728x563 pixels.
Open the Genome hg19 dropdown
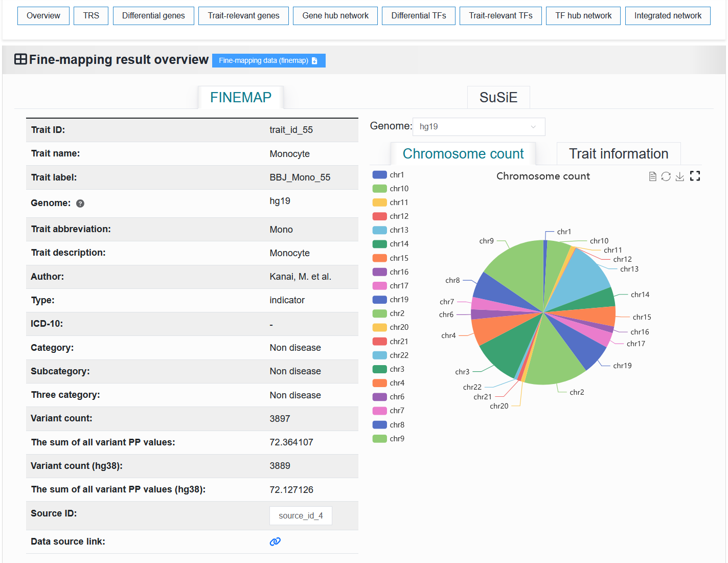[x=479, y=127]
